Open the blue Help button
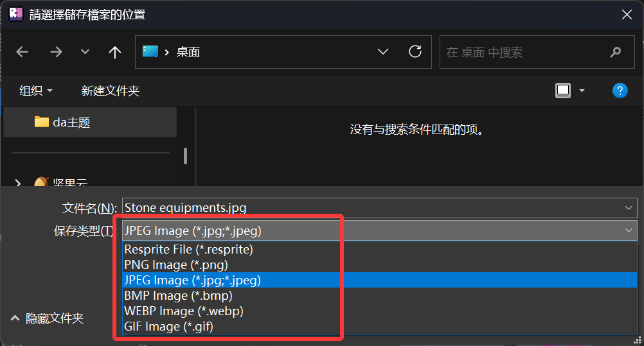This screenshot has width=644, height=346. tap(620, 91)
